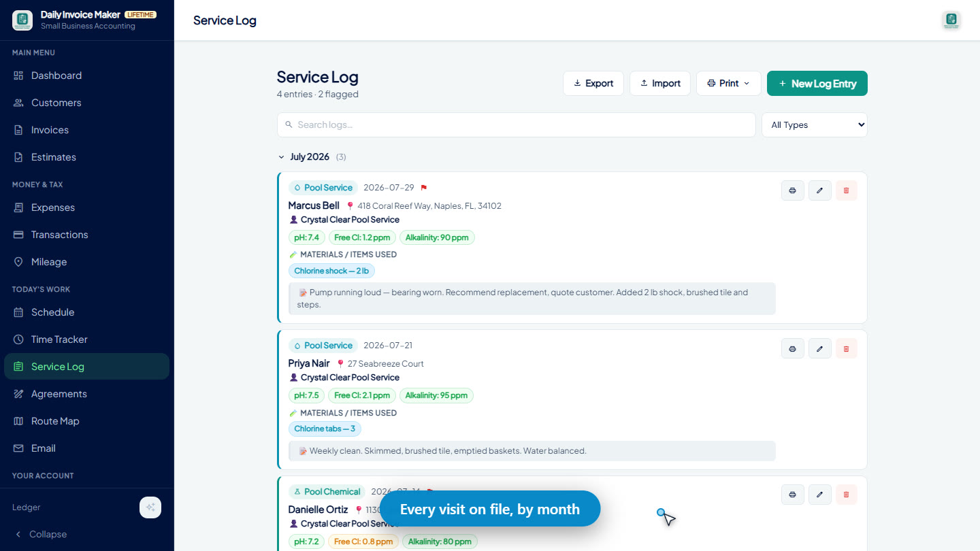Click the date 2026-07-29

(389, 188)
